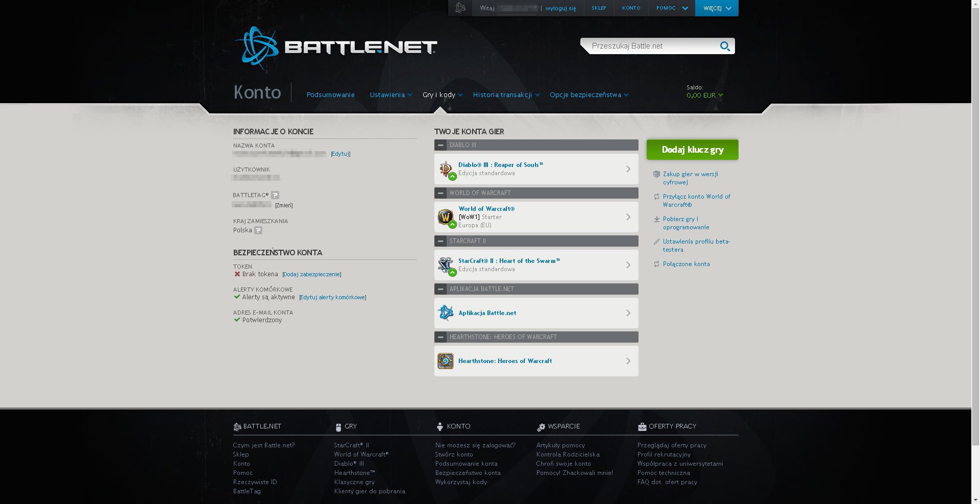Viewport: 980px width, 504px height.
Task: Open the Saldo 0,00 EUR balance dropdown
Action: coord(705,95)
